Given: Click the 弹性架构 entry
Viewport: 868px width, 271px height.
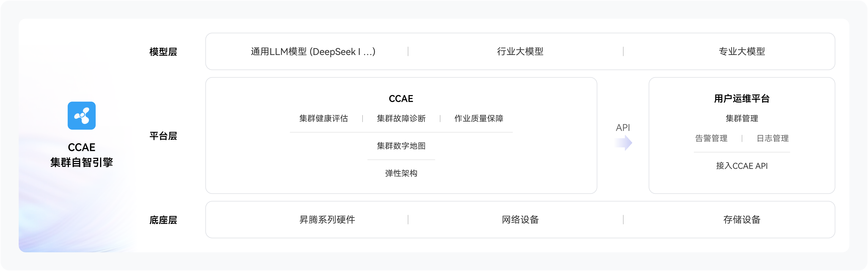Looking at the screenshot, I should point(401,173).
